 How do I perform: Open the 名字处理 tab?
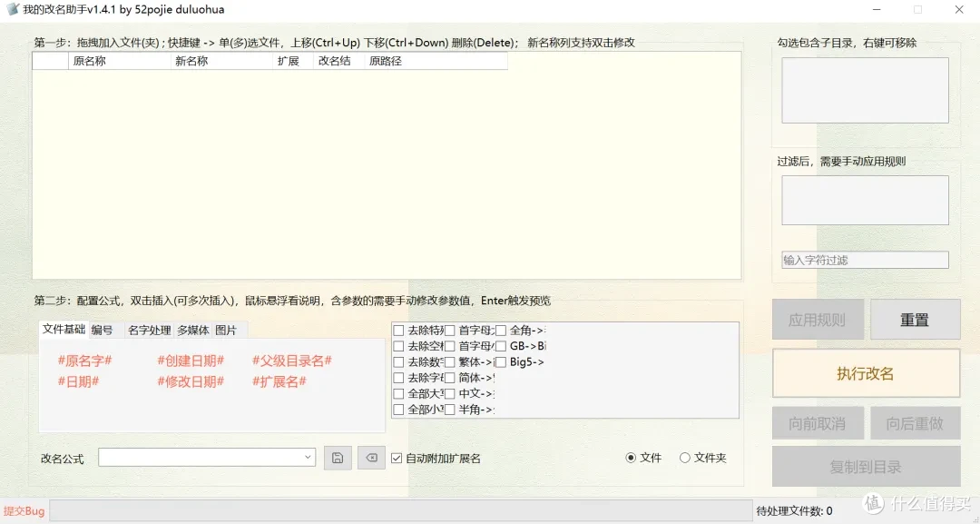[150, 331]
